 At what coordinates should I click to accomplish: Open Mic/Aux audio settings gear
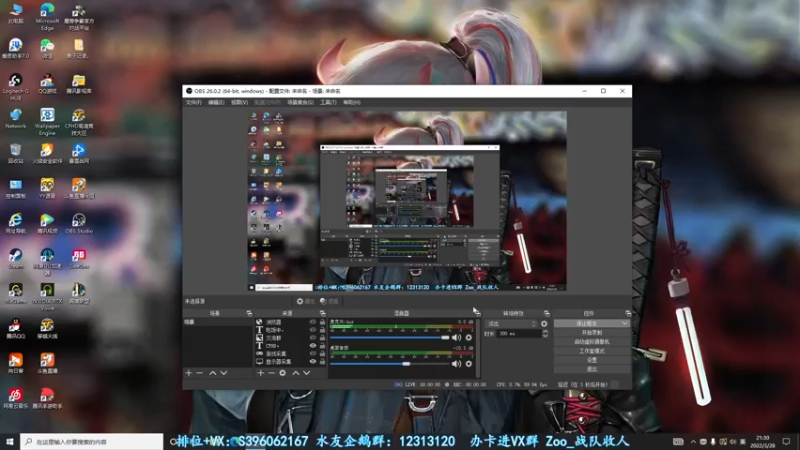[x=469, y=337]
